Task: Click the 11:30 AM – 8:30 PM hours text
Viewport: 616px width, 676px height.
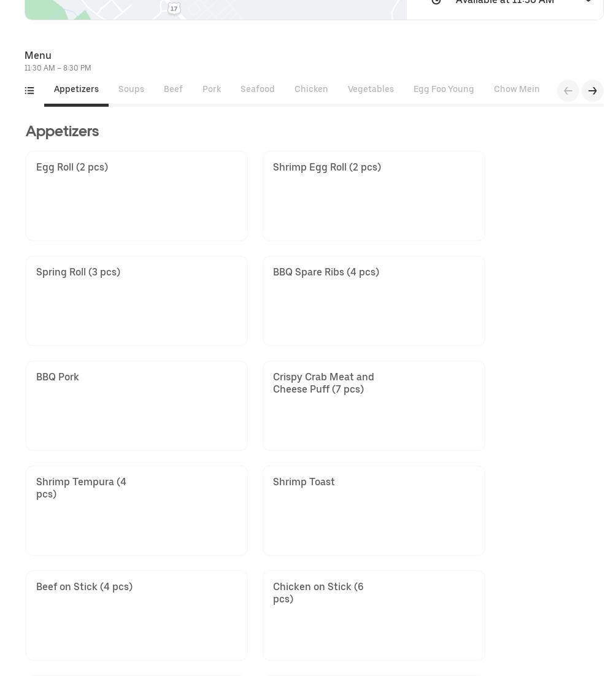Action: [x=58, y=68]
